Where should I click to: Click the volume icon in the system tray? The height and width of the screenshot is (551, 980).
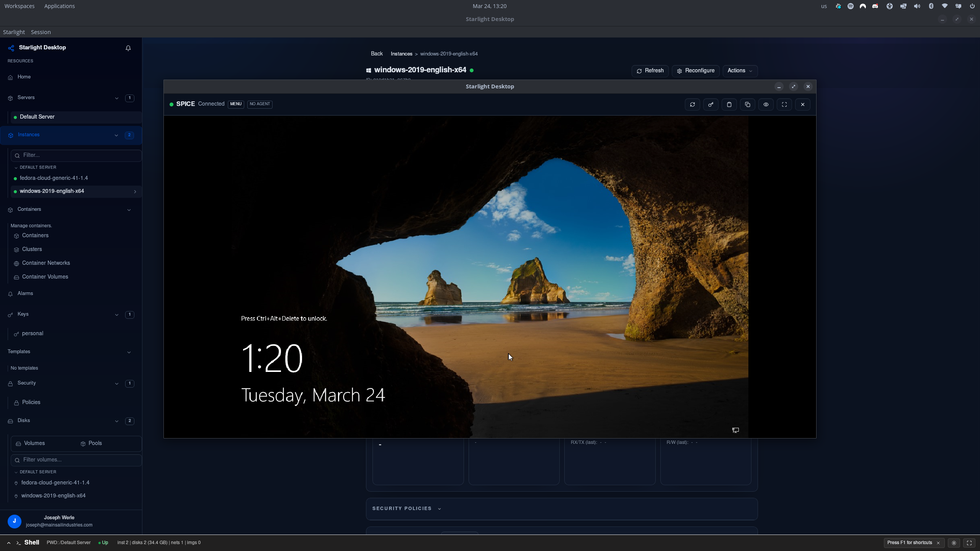click(x=917, y=6)
